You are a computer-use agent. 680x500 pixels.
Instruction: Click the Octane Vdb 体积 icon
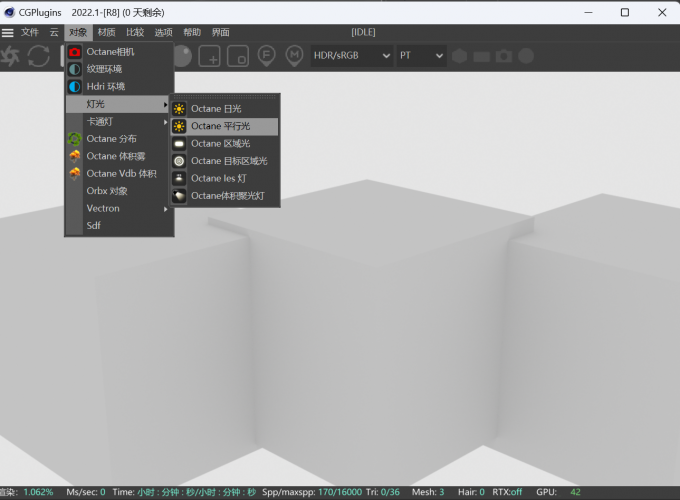[75, 173]
